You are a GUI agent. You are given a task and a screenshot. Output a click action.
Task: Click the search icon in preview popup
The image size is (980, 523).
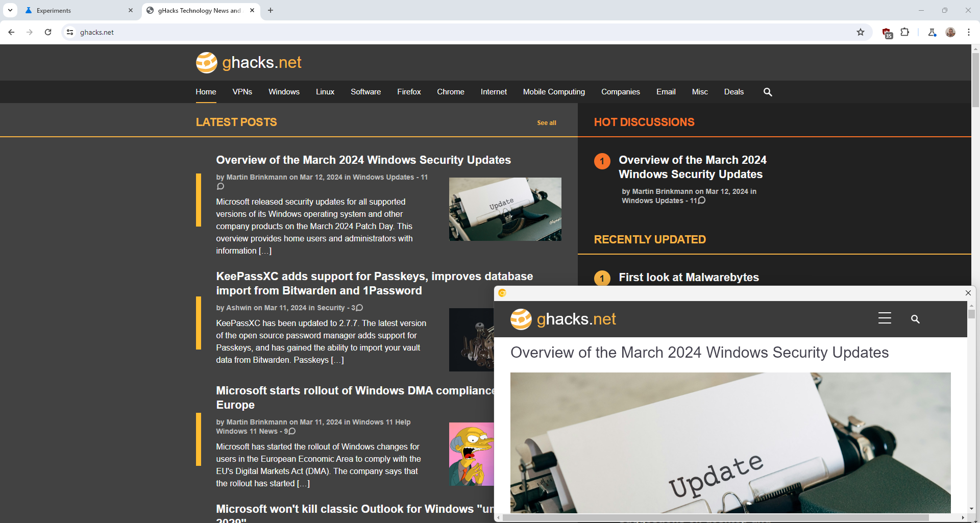tap(915, 319)
